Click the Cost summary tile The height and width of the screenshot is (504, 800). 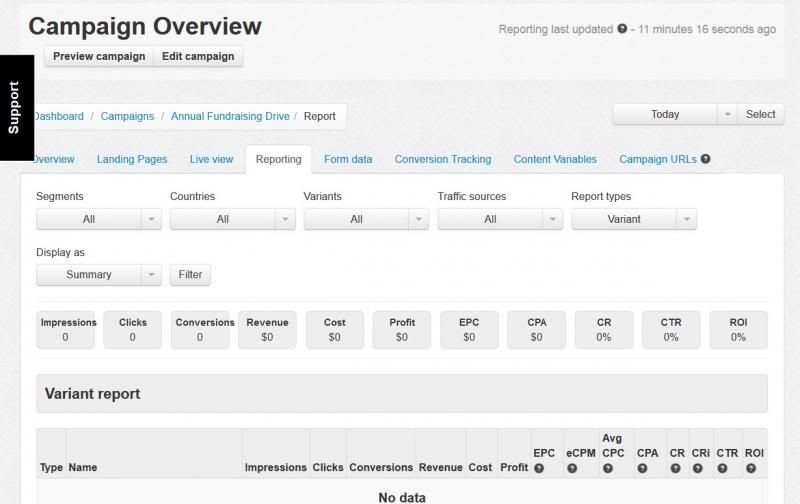click(x=335, y=330)
